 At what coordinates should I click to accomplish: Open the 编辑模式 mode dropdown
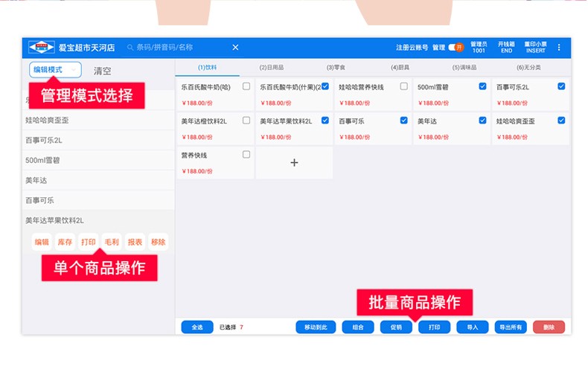[x=55, y=70]
